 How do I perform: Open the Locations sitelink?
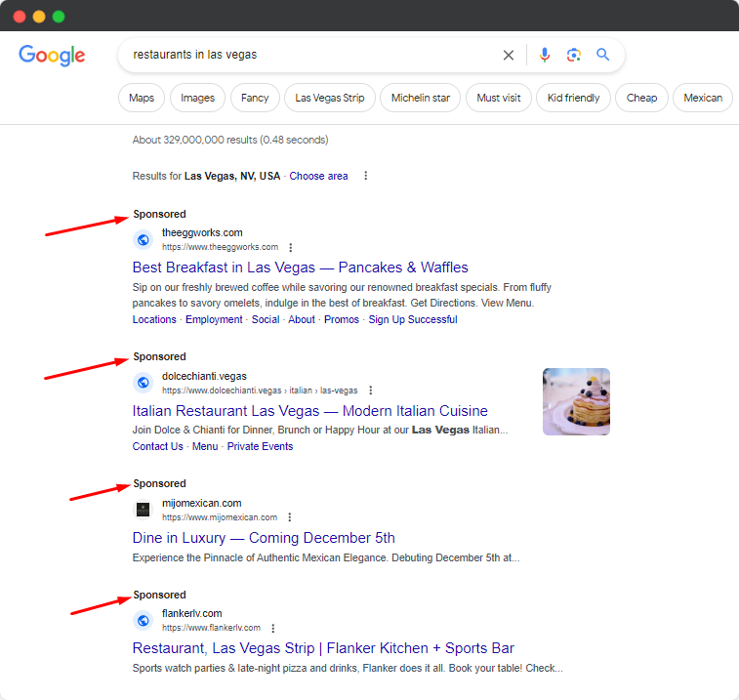[154, 319]
